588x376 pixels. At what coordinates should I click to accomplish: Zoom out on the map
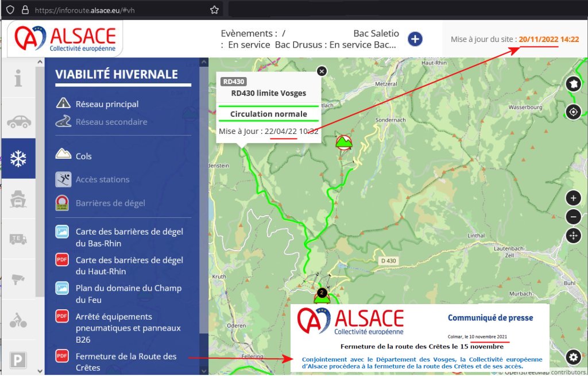tap(574, 217)
